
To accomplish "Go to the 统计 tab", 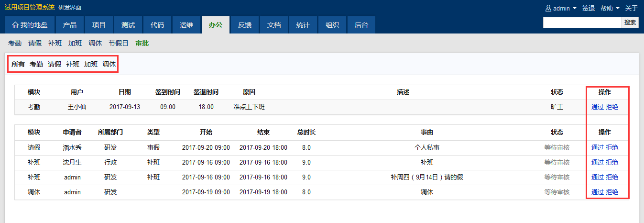I will point(303,25).
